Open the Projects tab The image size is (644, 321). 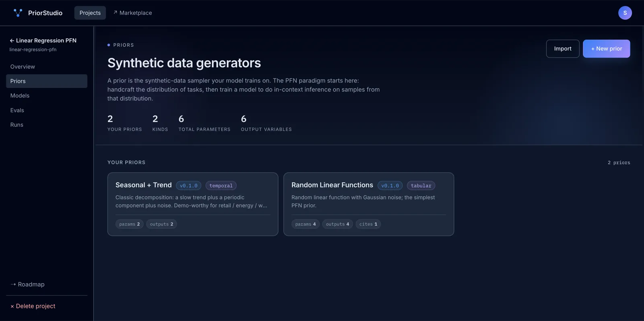(x=90, y=13)
